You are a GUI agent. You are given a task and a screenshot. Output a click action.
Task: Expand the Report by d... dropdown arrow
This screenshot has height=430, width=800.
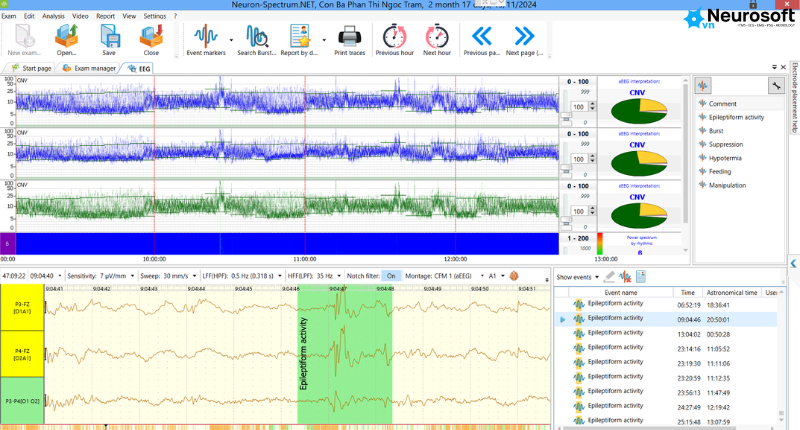point(324,40)
